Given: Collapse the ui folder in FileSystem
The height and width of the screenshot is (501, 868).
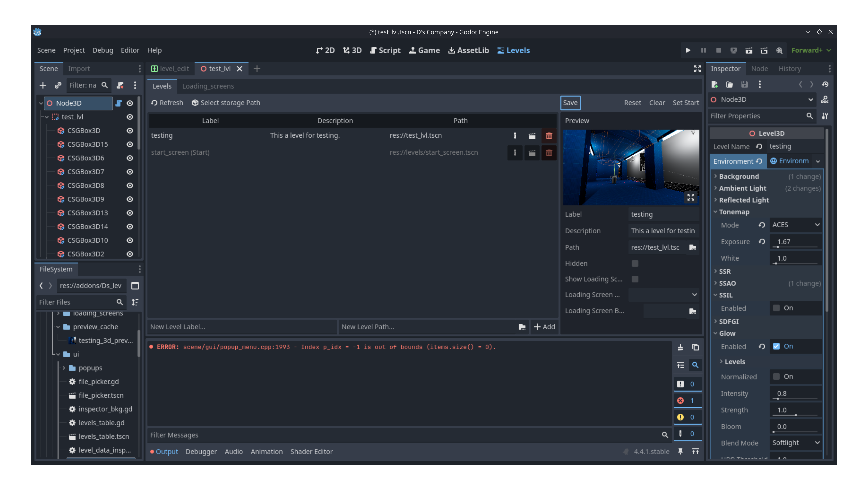Looking at the screenshot, I should click(58, 354).
